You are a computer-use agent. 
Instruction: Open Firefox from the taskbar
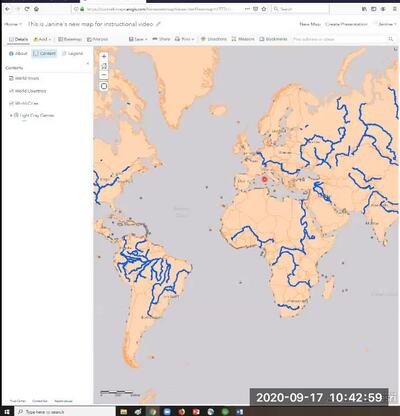point(182,412)
